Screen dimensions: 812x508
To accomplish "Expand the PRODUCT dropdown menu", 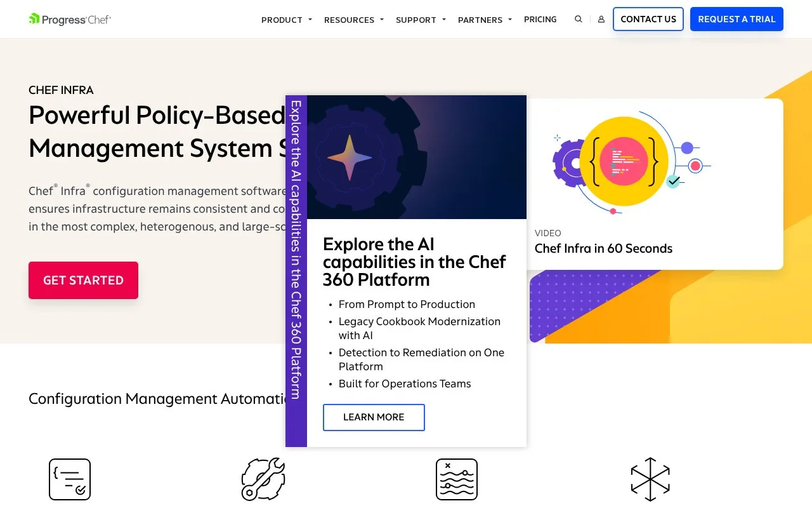I will [287, 20].
